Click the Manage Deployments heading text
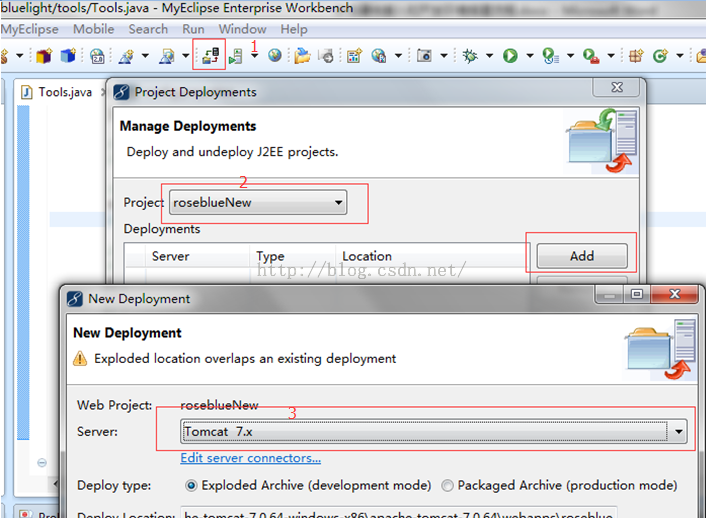 (x=188, y=126)
